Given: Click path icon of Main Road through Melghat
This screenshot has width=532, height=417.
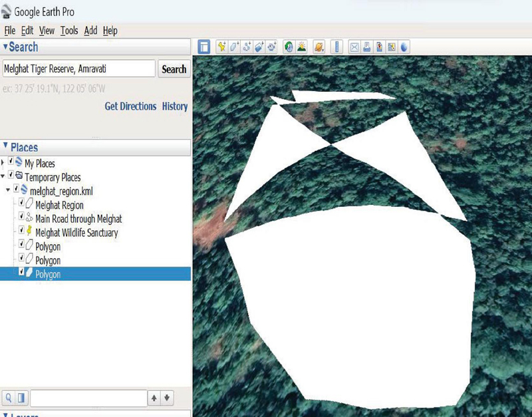Looking at the screenshot, I should click(29, 217).
